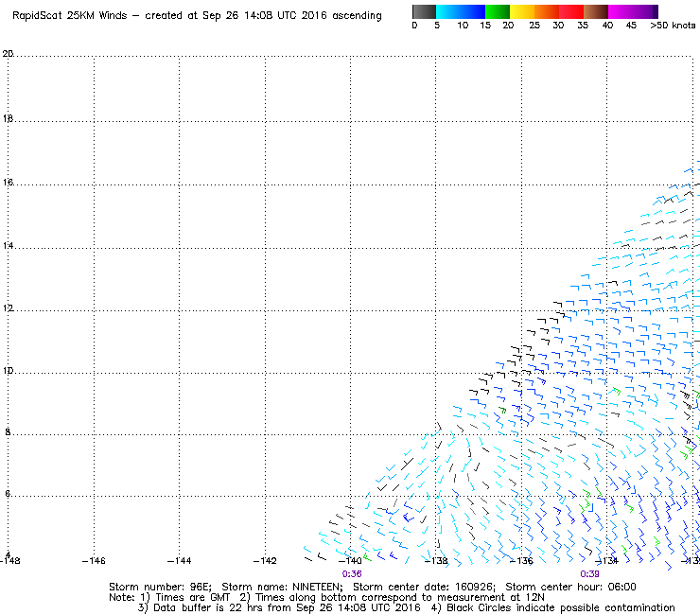Click the 'Storm name: NINETEEN;' text
The height and width of the screenshot is (615, 700).
[282, 587]
